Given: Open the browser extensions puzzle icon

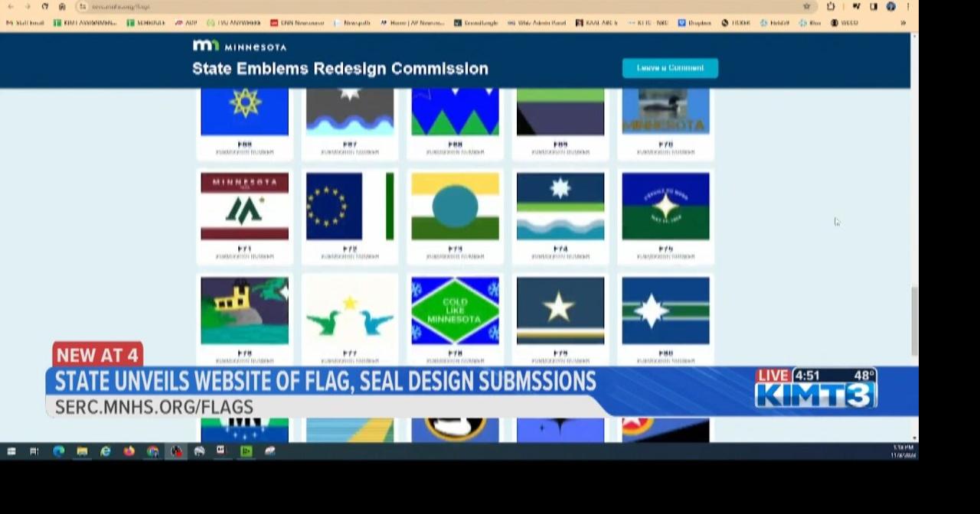Looking at the screenshot, I should tap(831, 6).
